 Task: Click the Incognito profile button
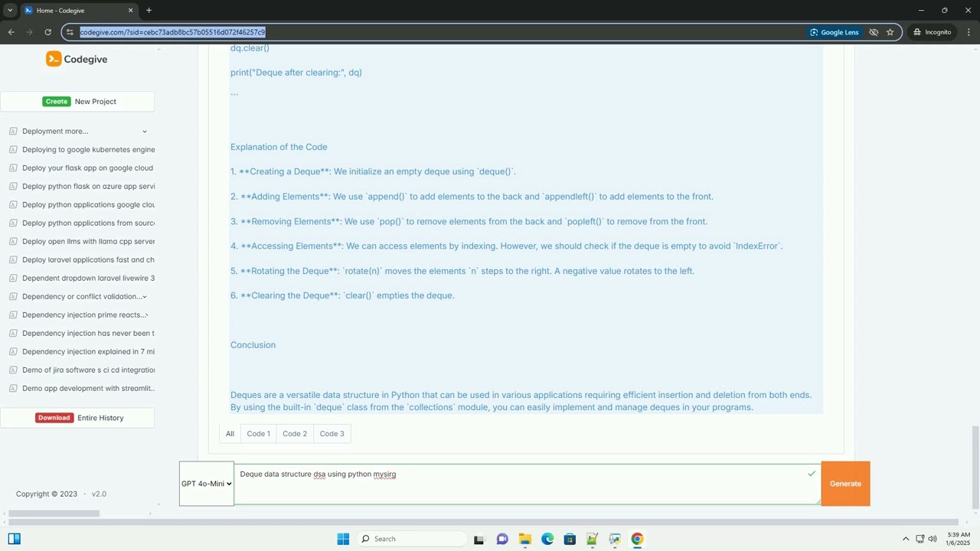[x=933, y=32]
